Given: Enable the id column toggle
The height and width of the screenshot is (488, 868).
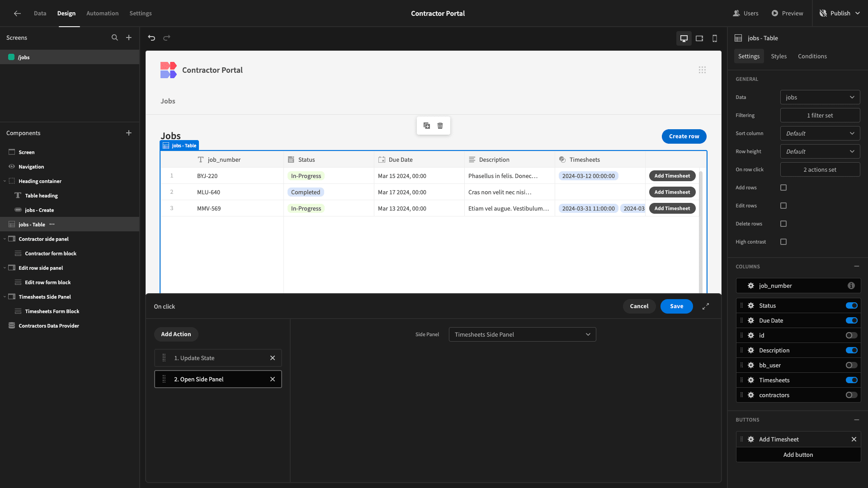Looking at the screenshot, I should [x=852, y=336].
